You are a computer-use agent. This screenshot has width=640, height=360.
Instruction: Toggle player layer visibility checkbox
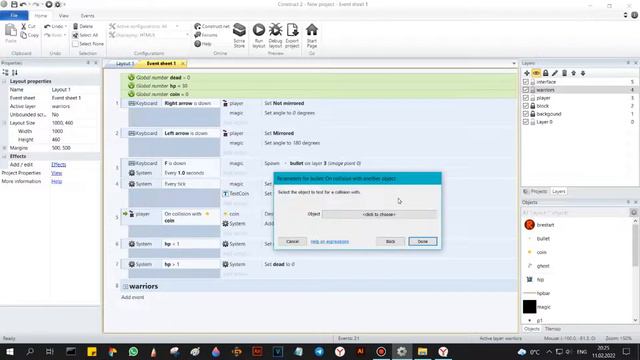pos(526,98)
